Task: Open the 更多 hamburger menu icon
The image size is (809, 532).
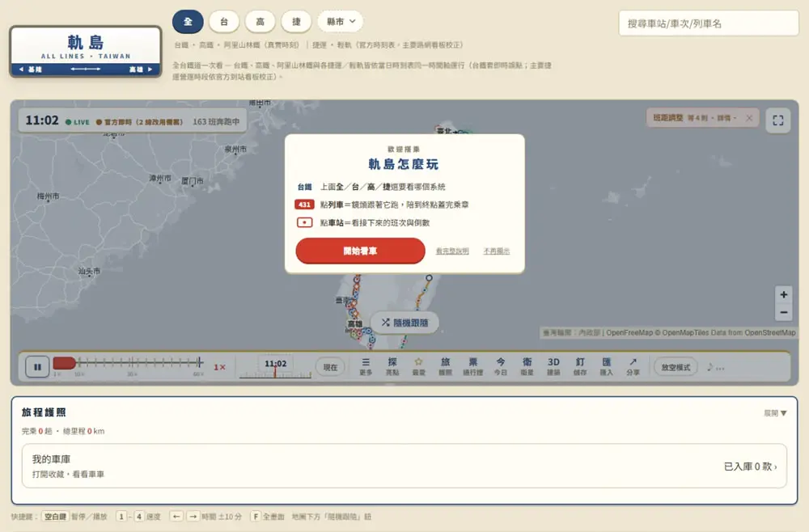Action: coord(366,366)
